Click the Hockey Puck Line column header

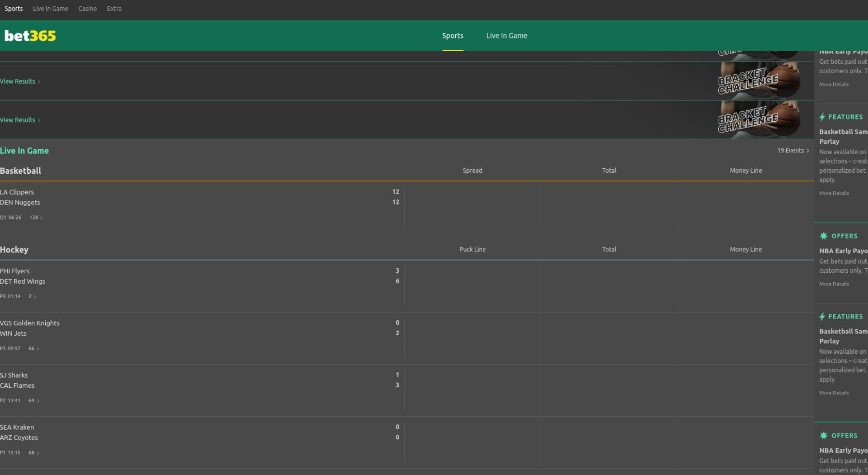pyautogui.click(x=472, y=249)
